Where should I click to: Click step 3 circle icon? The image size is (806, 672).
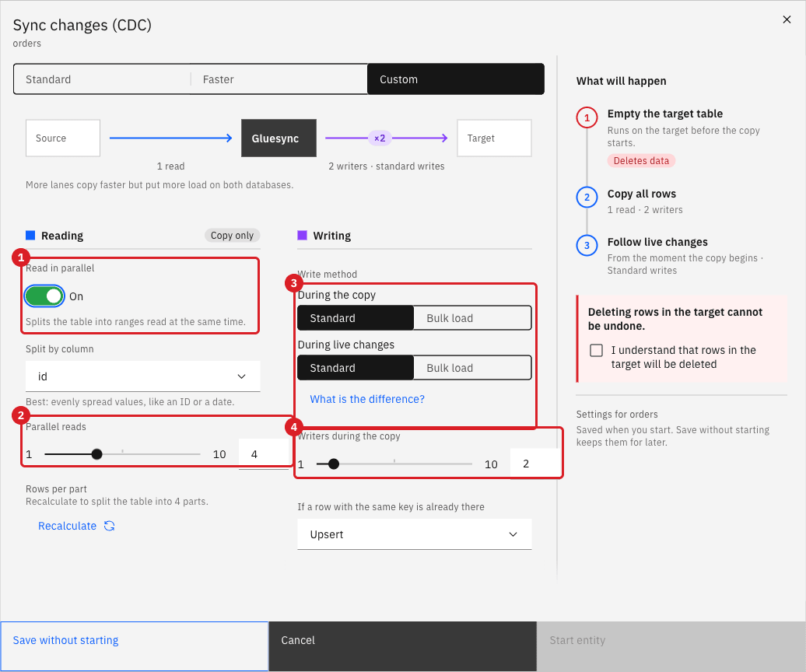[587, 245]
